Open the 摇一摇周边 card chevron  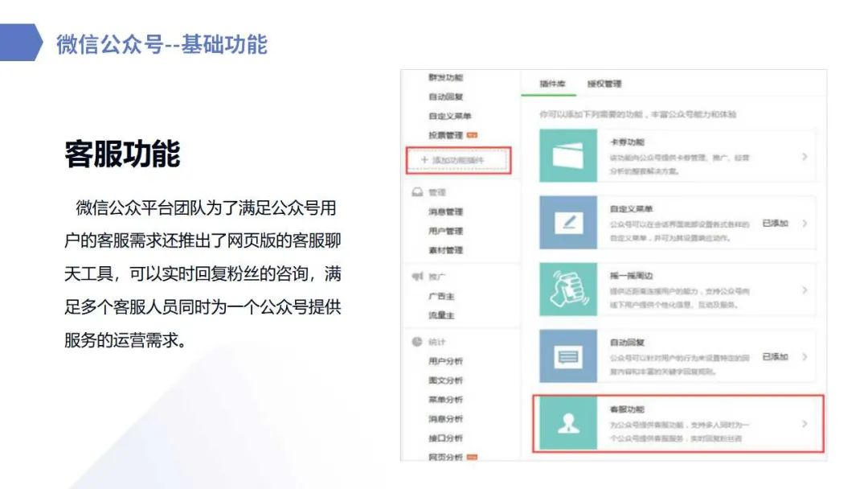click(805, 290)
